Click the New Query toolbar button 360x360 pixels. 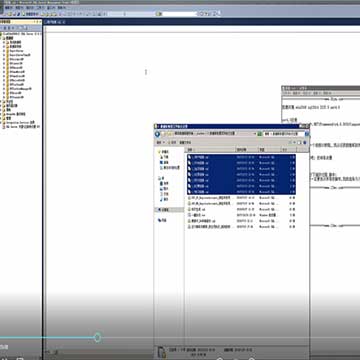point(31,14)
